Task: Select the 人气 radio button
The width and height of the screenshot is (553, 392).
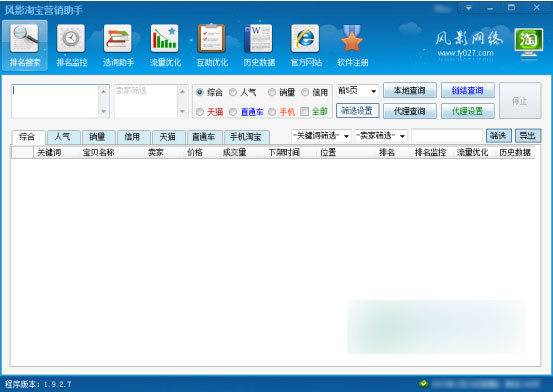Action: pyautogui.click(x=233, y=92)
